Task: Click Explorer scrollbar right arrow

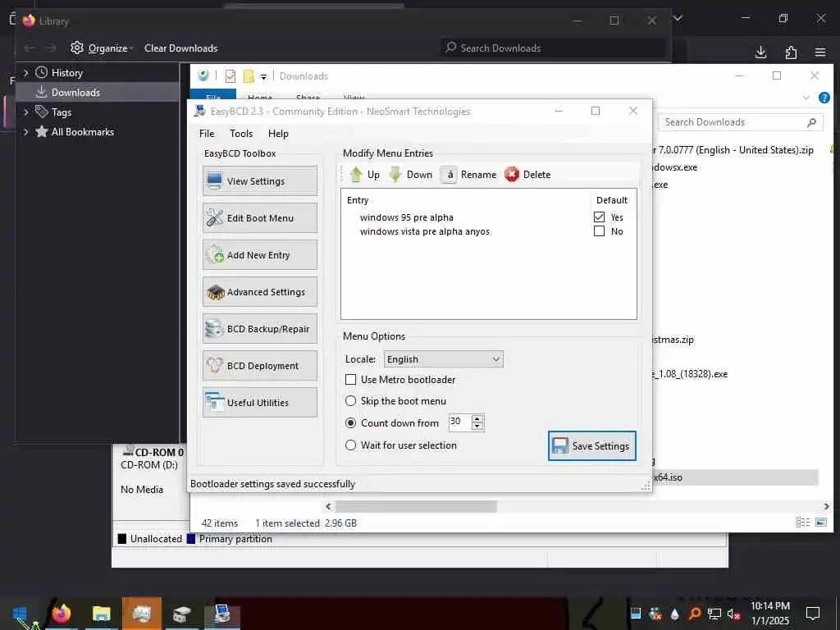Action: tap(827, 506)
